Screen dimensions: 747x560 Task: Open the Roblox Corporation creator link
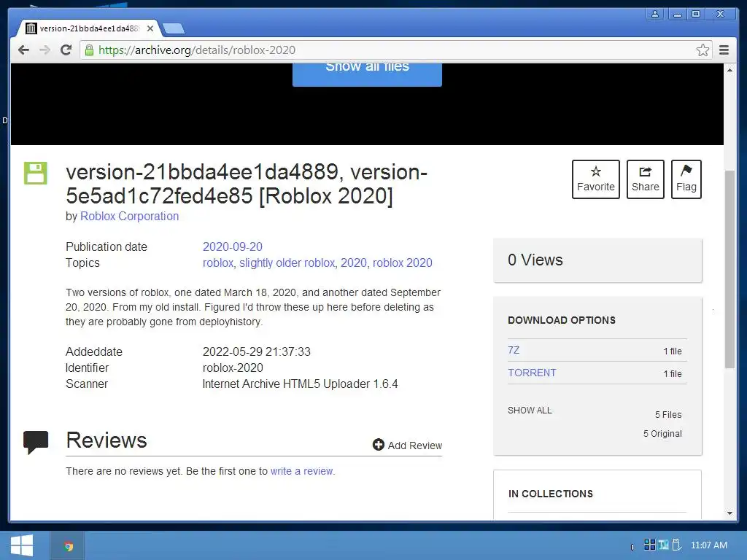[x=130, y=216]
